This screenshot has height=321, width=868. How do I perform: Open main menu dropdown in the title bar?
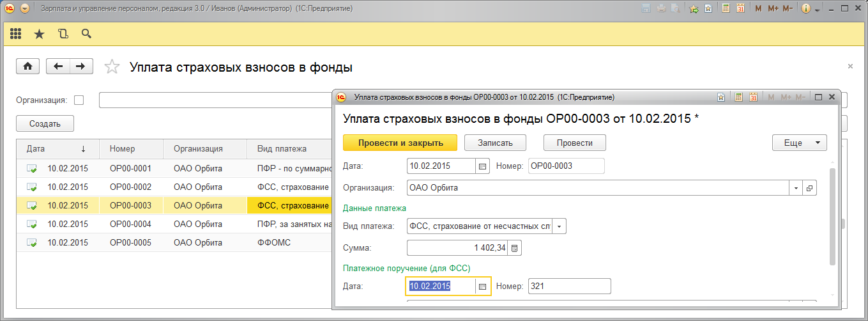(x=25, y=9)
